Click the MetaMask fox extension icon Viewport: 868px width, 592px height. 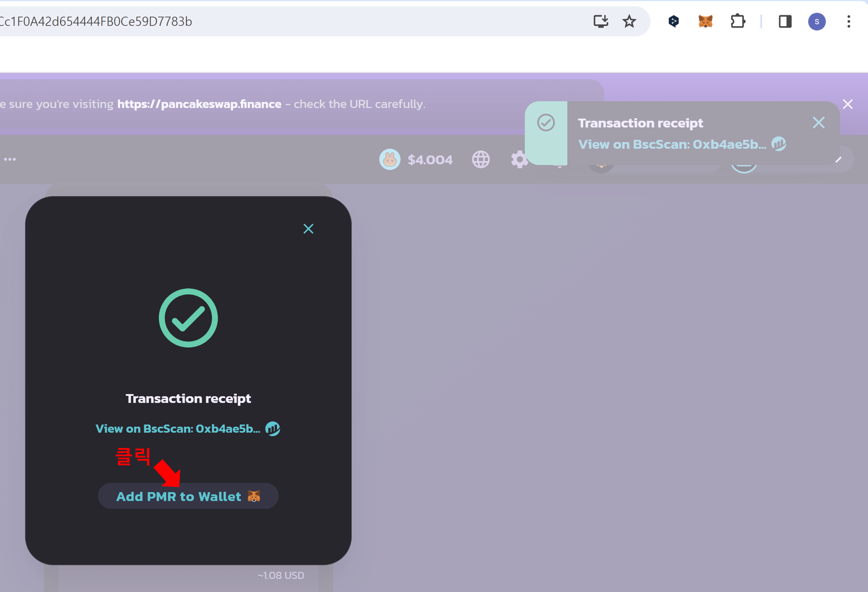[x=705, y=21]
